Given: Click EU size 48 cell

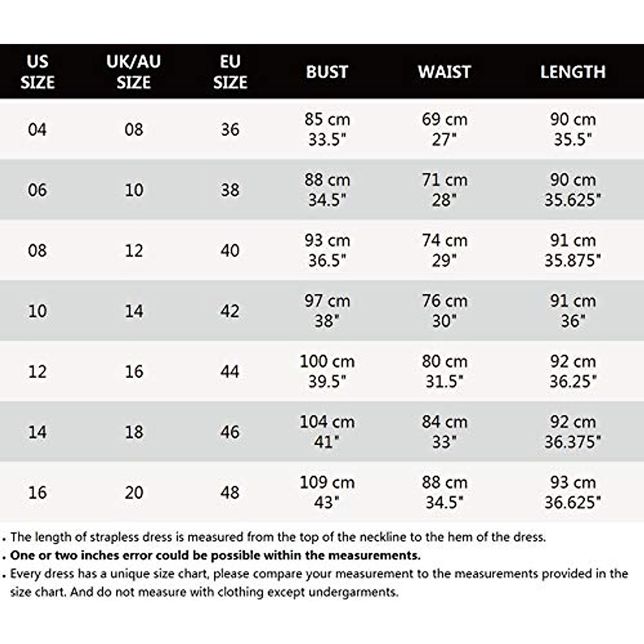Looking at the screenshot, I should point(230,493).
